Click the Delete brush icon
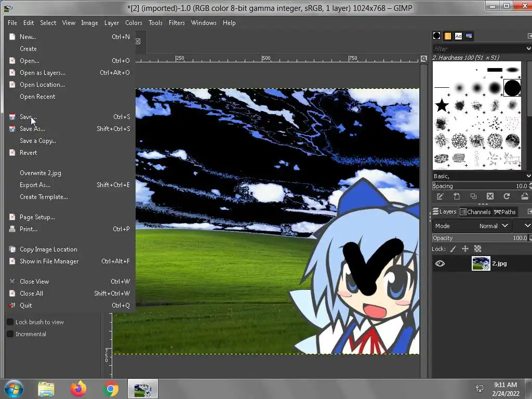 tap(490, 196)
